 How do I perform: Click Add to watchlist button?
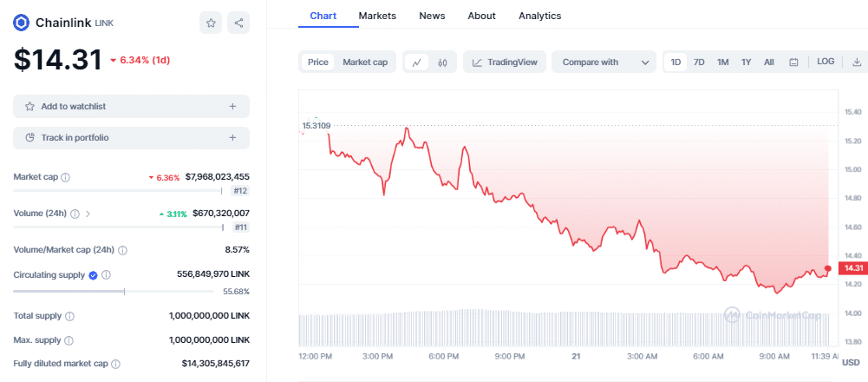pyautogui.click(x=131, y=107)
